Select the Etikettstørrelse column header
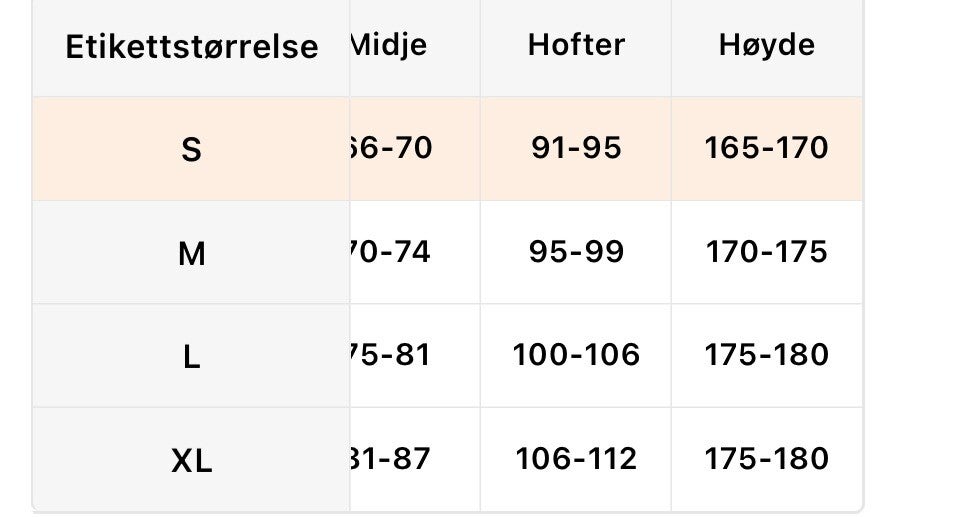 [x=191, y=47]
